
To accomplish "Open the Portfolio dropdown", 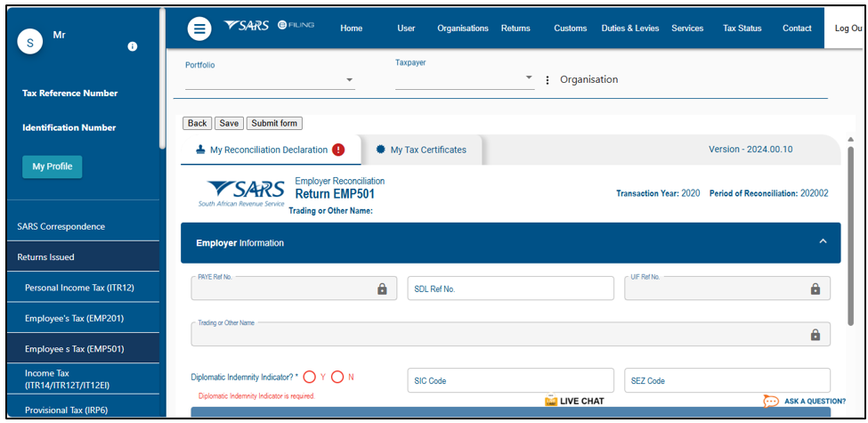I will tap(270, 80).
